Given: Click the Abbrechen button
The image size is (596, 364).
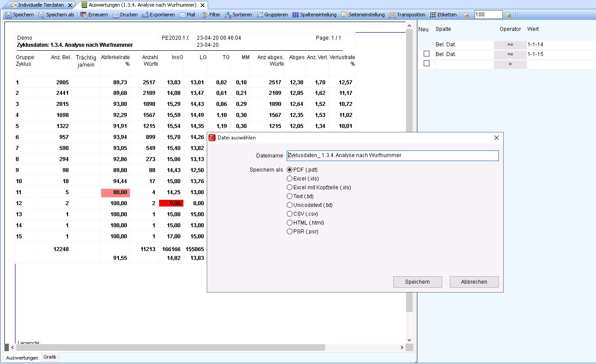Looking at the screenshot, I should point(474,282).
